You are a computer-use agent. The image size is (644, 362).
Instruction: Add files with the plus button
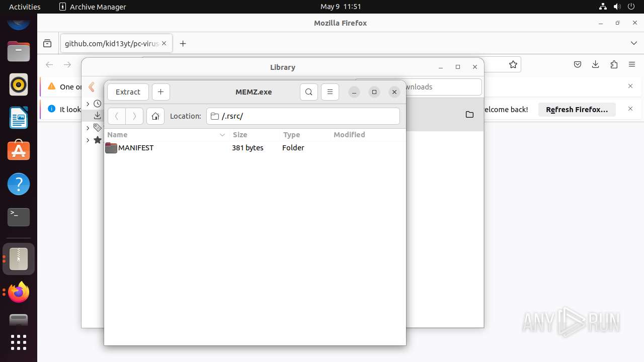coord(160,92)
